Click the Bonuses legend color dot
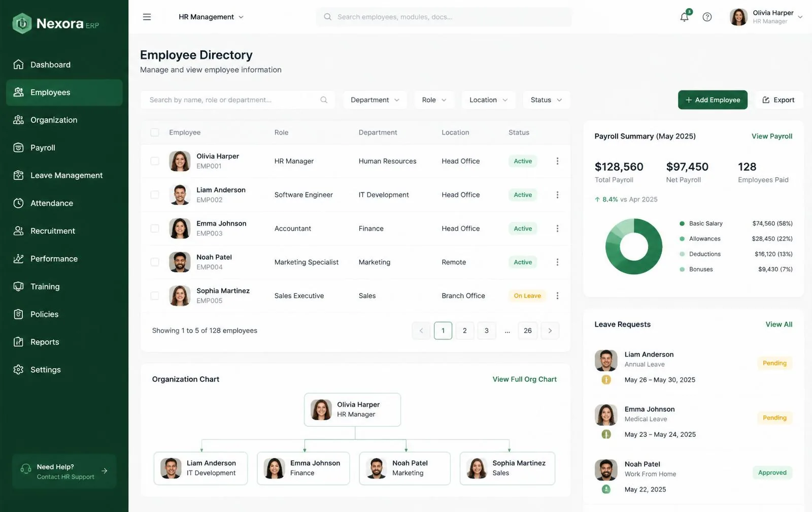The image size is (812, 512). click(682, 269)
